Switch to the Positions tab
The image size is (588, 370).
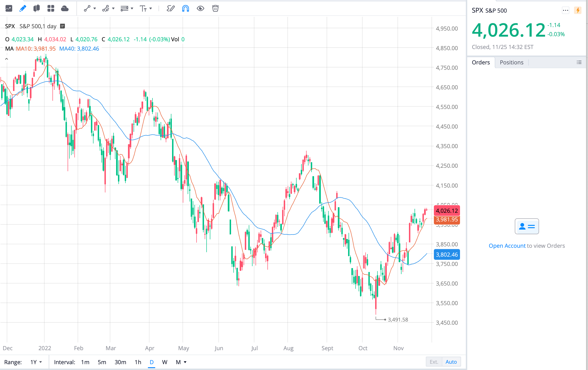click(511, 62)
